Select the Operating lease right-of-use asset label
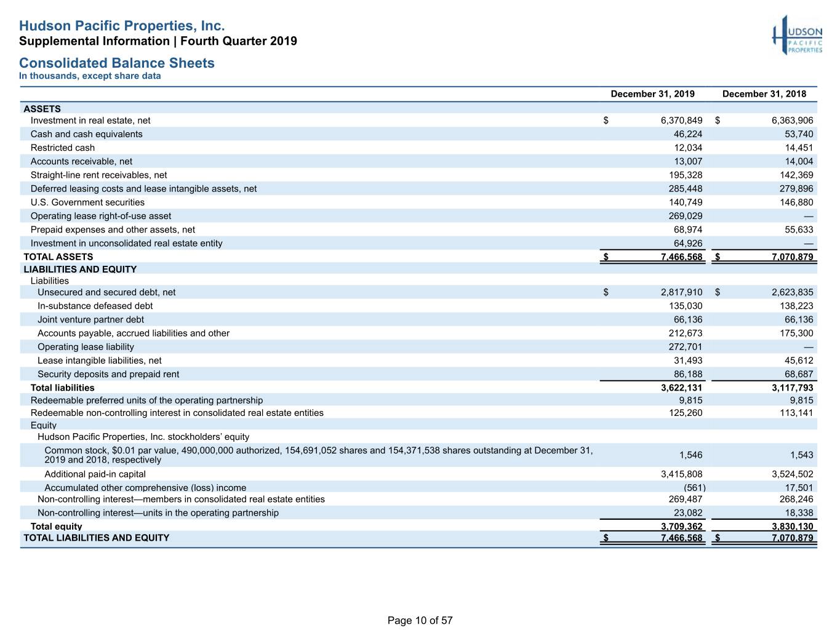840x630 pixels. [x=101, y=216]
